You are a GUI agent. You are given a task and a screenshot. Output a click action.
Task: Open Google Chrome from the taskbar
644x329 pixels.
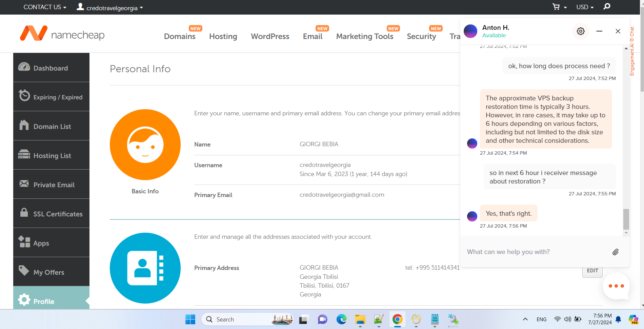click(x=397, y=320)
